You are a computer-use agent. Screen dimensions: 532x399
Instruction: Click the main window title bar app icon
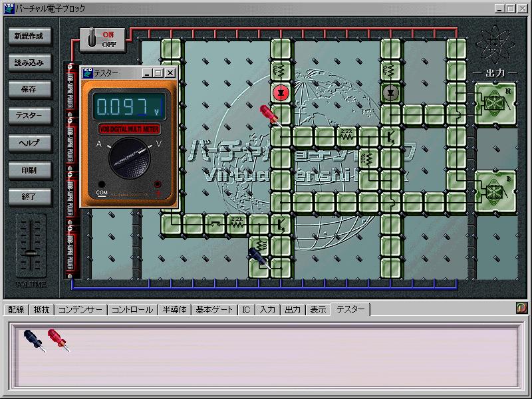[9, 9]
